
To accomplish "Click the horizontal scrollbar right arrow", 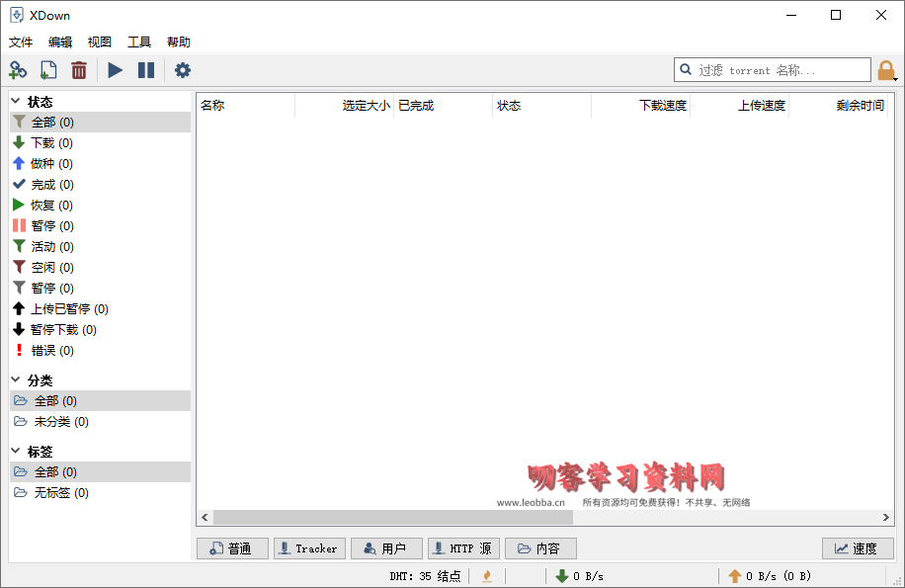I will click(886, 518).
